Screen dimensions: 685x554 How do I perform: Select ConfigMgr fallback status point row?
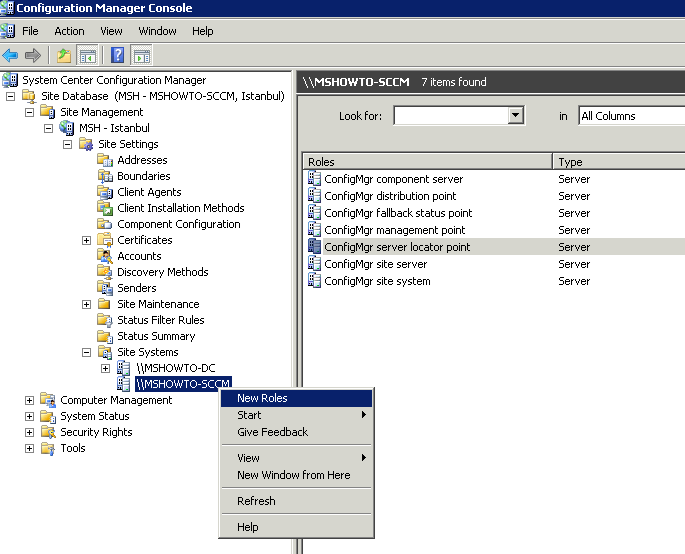coord(495,213)
